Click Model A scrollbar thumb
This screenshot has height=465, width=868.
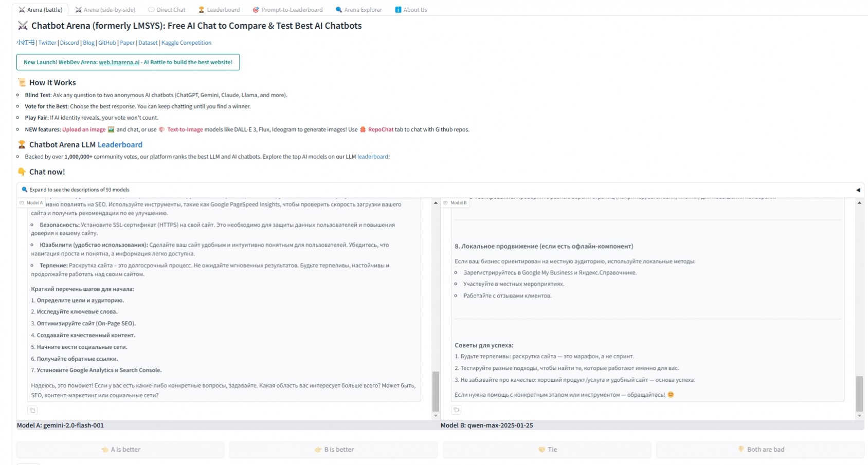436,392
